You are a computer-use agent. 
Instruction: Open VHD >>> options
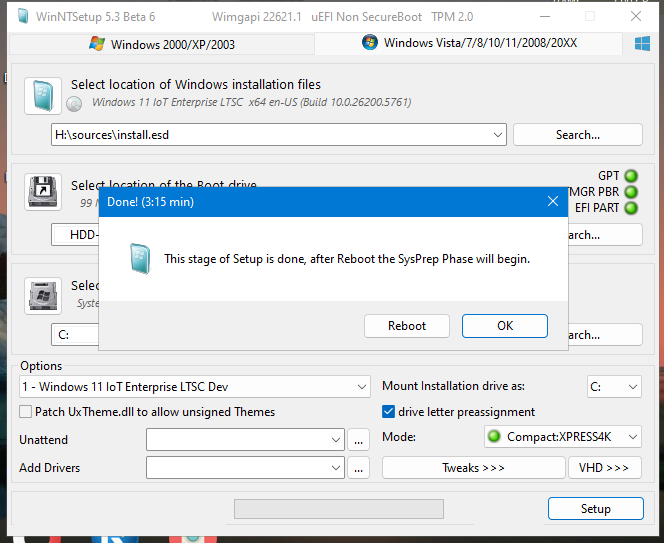(x=604, y=468)
